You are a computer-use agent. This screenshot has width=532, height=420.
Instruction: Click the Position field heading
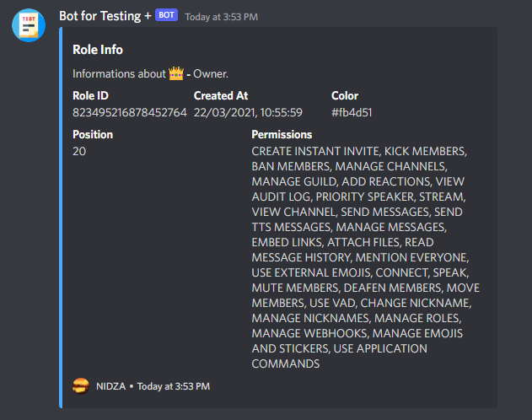pyautogui.click(x=93, y=134)
